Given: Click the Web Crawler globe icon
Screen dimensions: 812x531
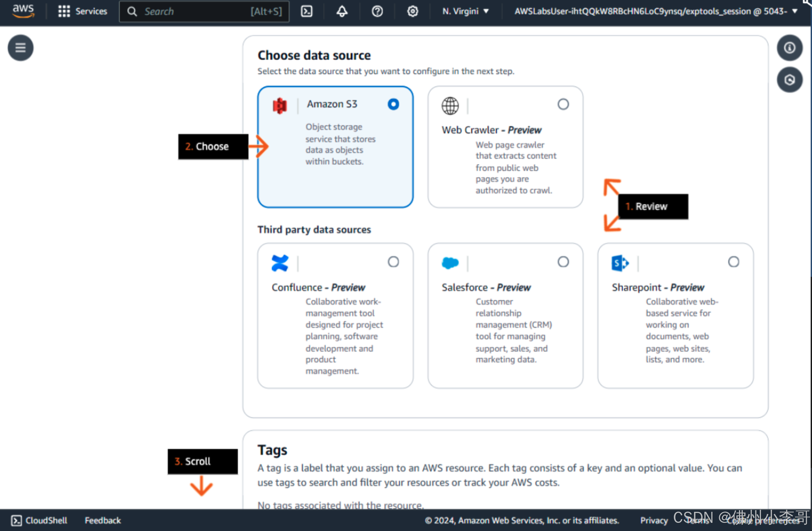Looking at the screenshot, I should pos(450,106).
